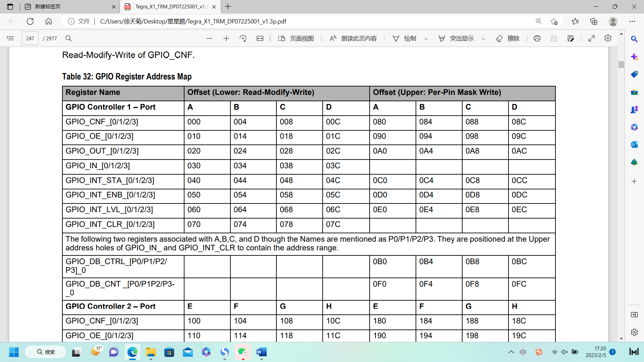Expand the Highlight color options arrow
This screenshot has height=362, width=644.
point(483,39)
